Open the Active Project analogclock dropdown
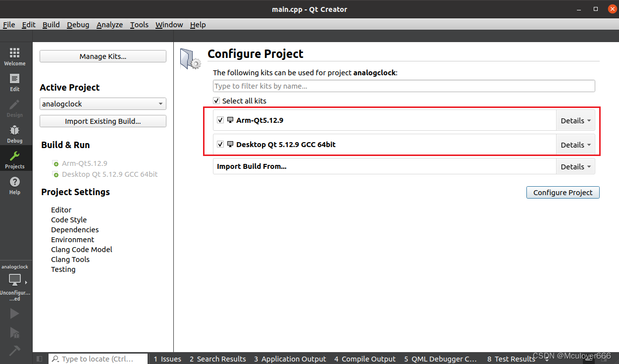Image resolution: width=619 pixels, height=364 pixels. coord(103,104)
